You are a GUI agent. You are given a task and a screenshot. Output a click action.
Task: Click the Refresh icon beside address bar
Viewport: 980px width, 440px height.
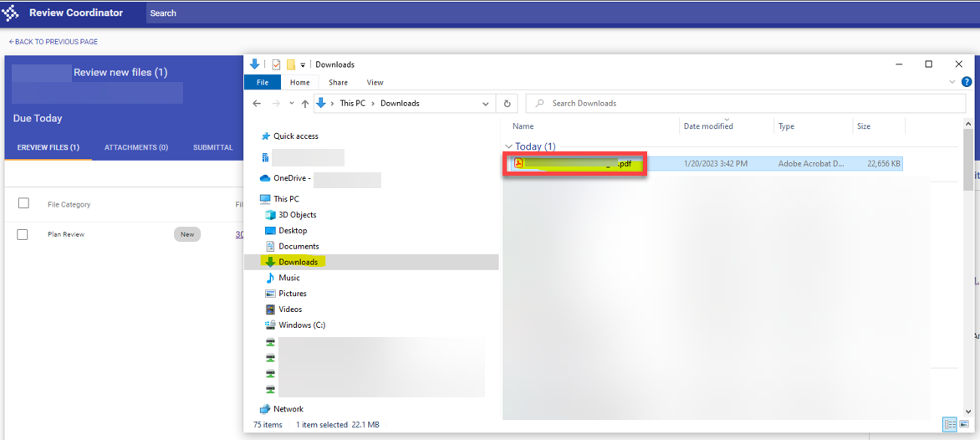(507, 104)
